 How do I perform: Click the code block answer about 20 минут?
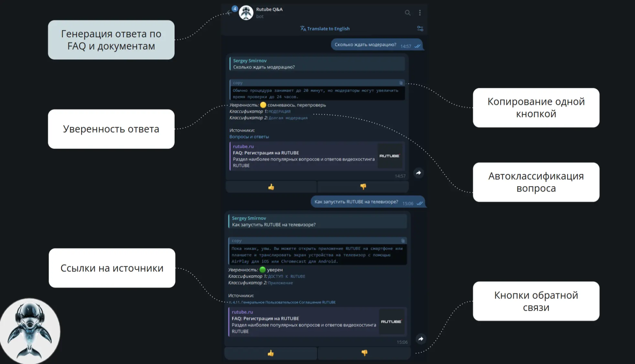317,94
